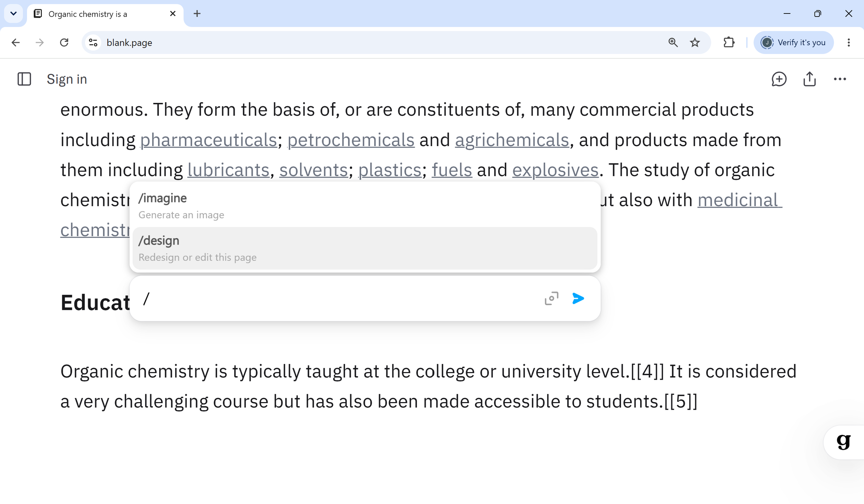
Task: Click the expand prompt box icon
Action: pos(551,298)
